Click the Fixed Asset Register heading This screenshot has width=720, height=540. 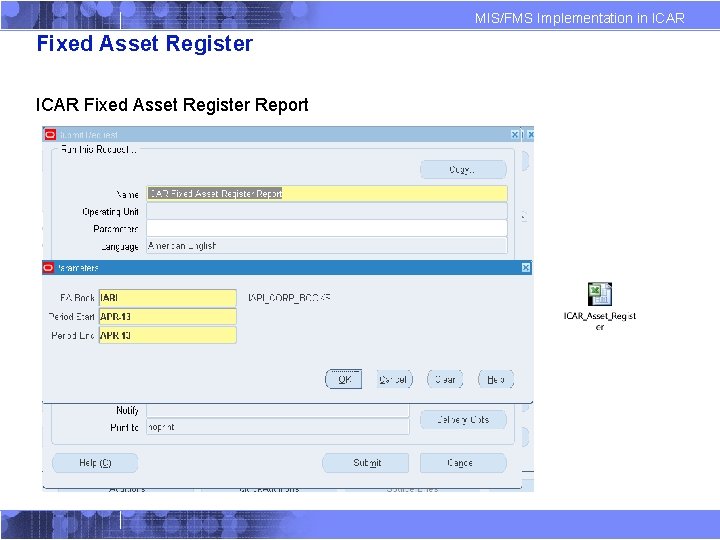coord(145,44)
